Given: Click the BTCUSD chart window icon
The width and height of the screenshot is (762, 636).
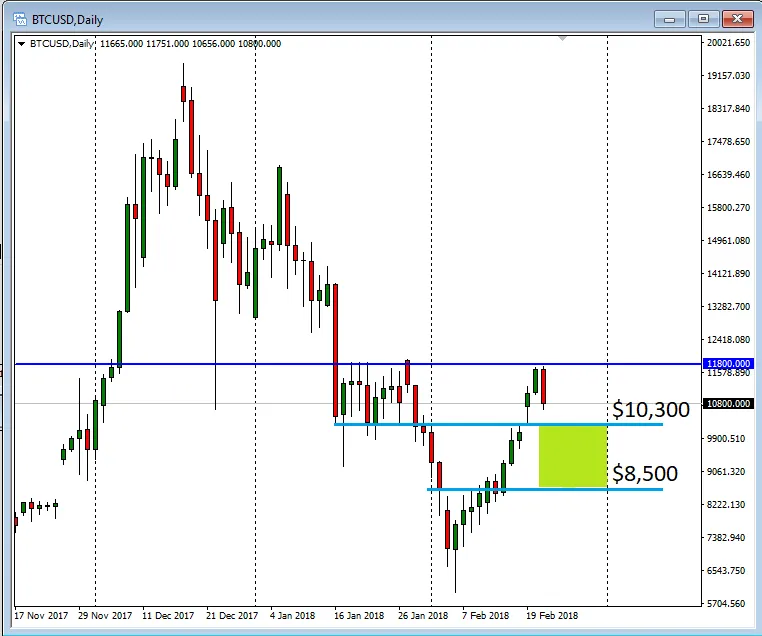Looking at the screenshot, I should pos(20,19).
